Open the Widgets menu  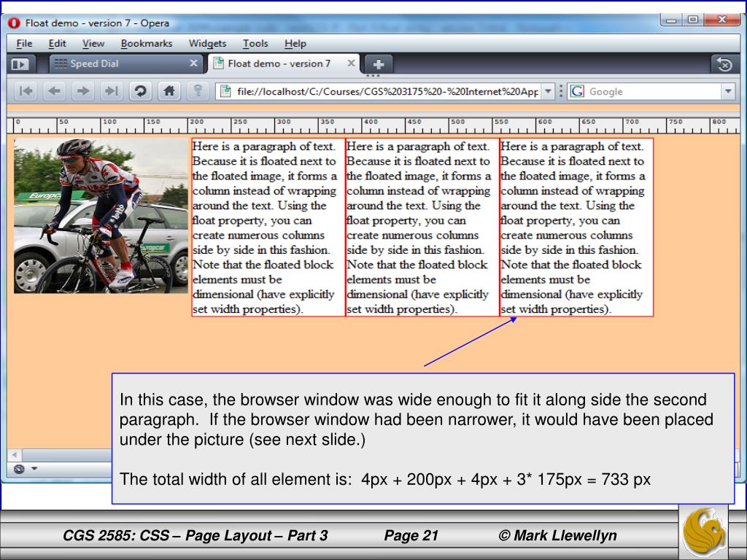207,43
